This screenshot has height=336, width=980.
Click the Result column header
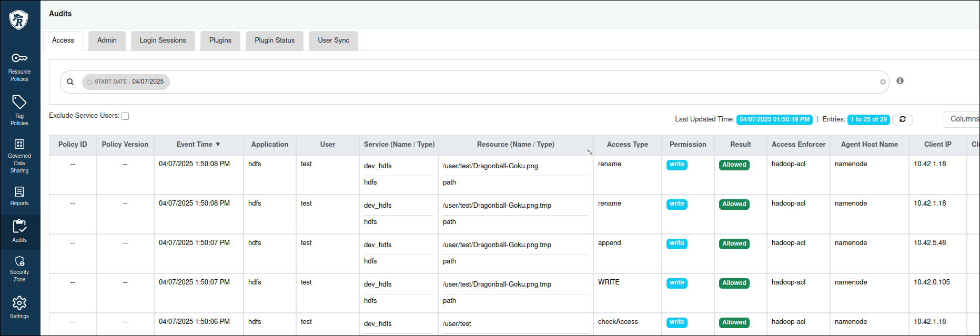tap(741, 145)
